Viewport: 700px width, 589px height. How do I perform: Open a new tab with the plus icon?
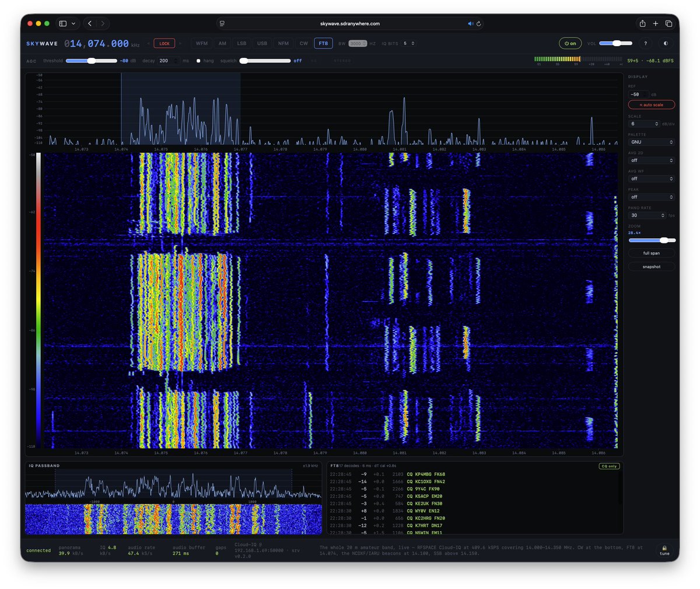tap(656, 23)
